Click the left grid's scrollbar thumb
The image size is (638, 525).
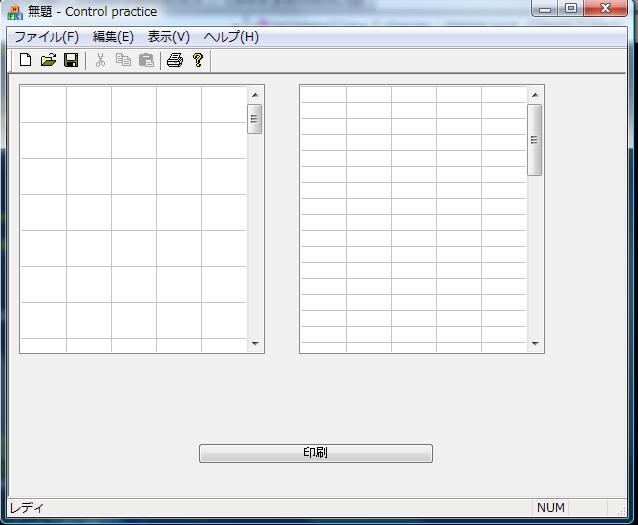[255, 119]
